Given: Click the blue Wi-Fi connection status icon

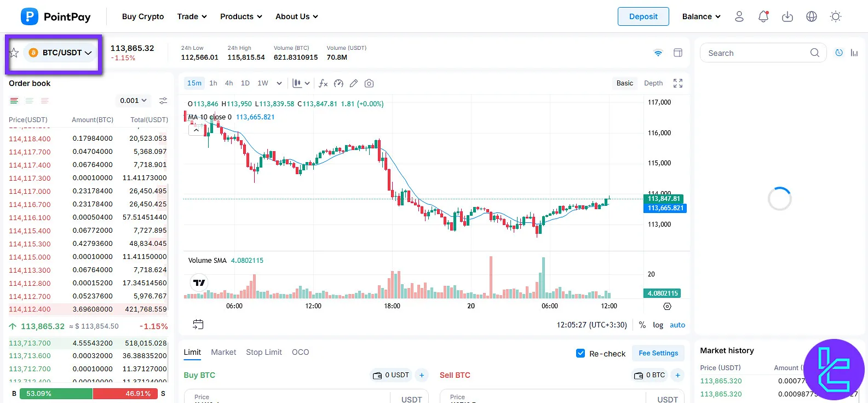Looking at the screenshot, I should tap(658, 53).
